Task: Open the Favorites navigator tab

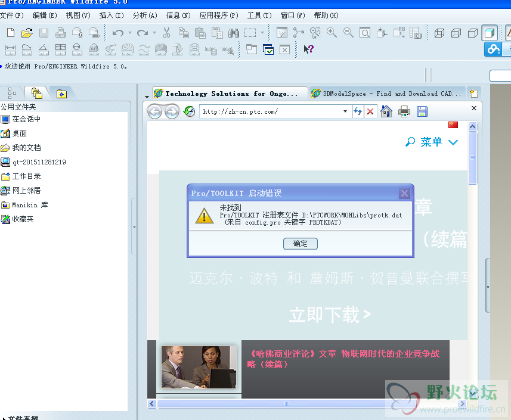Action: click(x=61, y=94)
